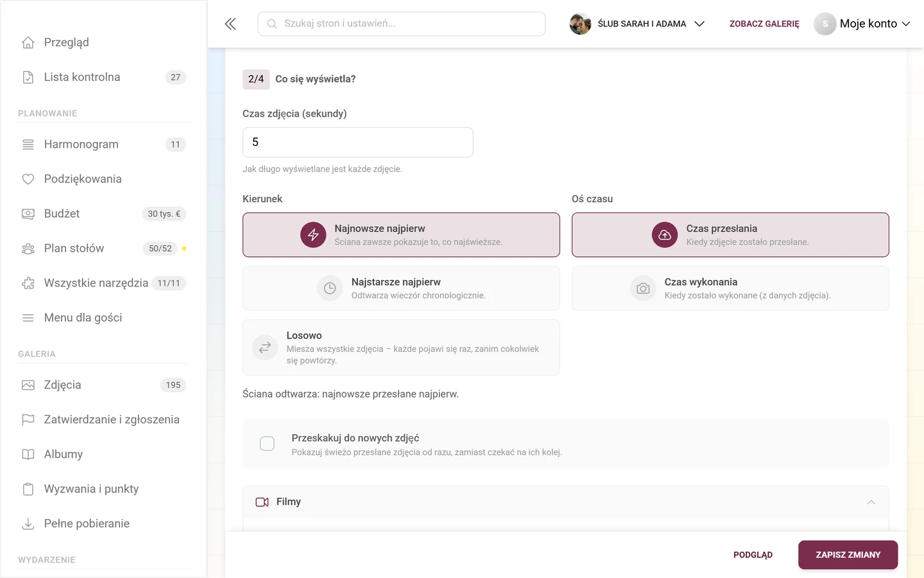Screen dimensions: 924x578
Task: Click the Zatwierdzanie i zgłoszenia flag icon
Action: (x=28, y=420)
